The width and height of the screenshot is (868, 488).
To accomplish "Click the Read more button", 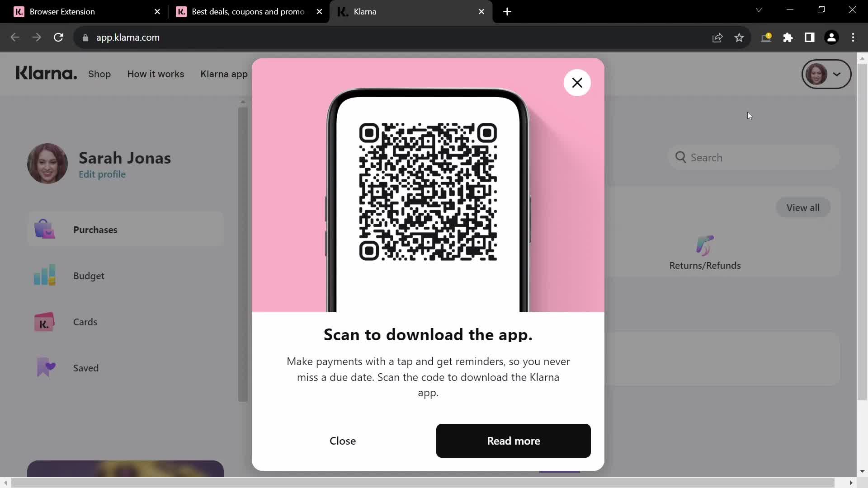I will pyautogui.click(x=513, y=441).
